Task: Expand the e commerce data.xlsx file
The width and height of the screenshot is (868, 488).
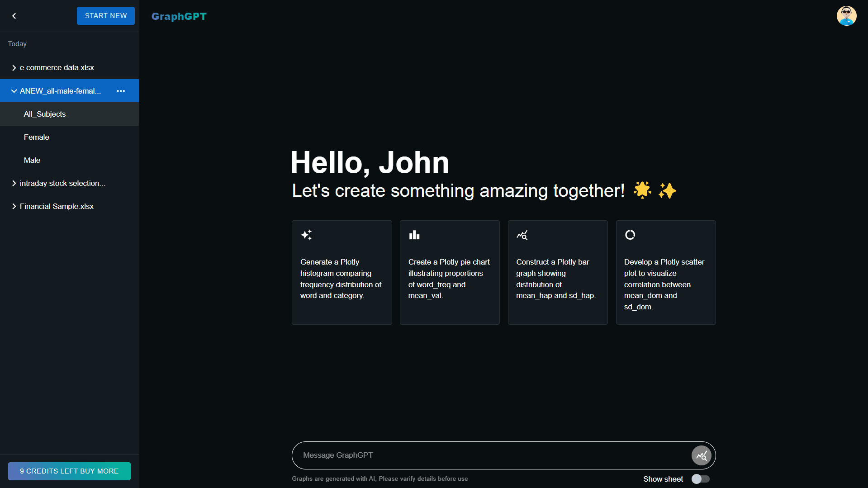Action: (14, 68)
